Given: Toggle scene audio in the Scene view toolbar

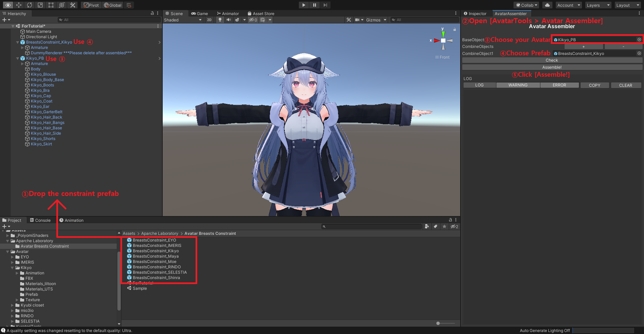Looking at the screenshot, I should point(229,20).
